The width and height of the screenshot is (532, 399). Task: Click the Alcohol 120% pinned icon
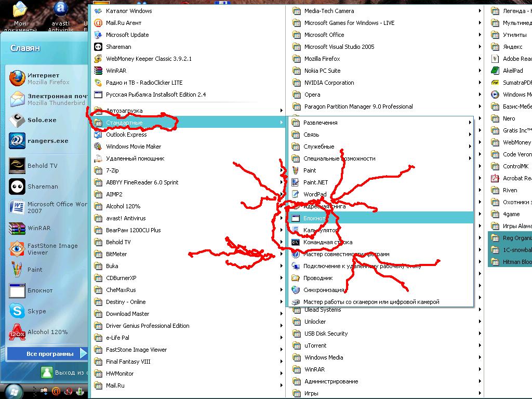(x=17, y=332)
